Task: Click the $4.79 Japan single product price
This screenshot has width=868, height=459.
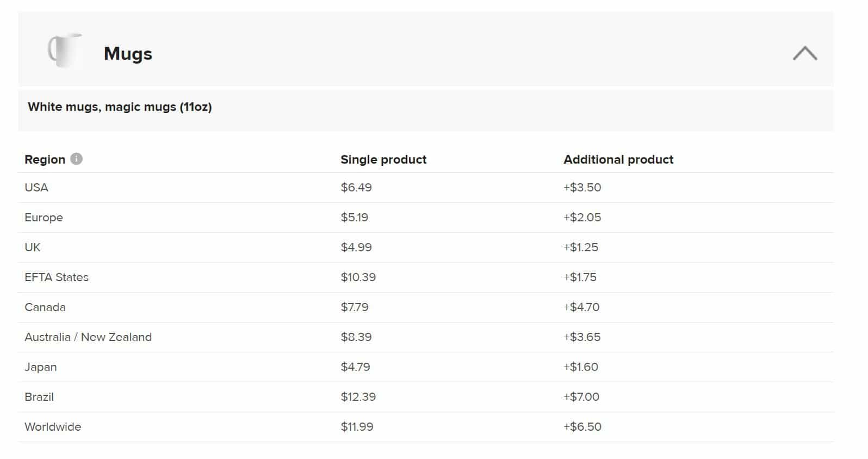Action: tap(355, 367)
